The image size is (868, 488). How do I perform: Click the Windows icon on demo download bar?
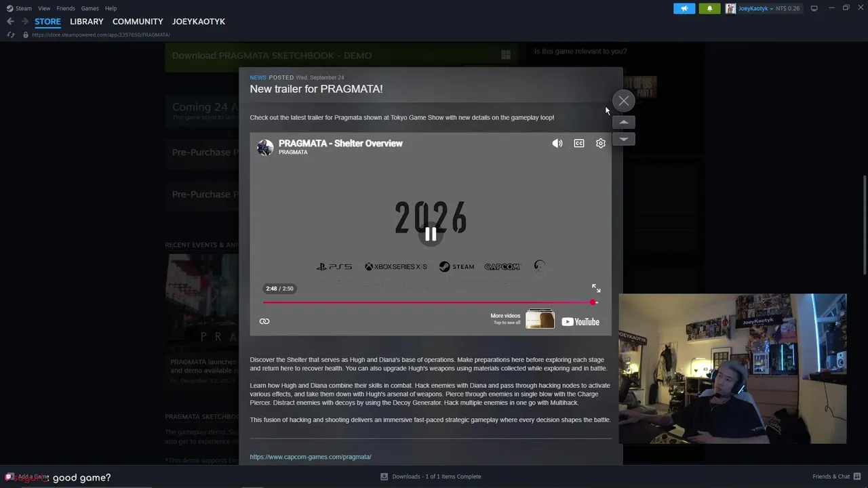coord(505,56)
